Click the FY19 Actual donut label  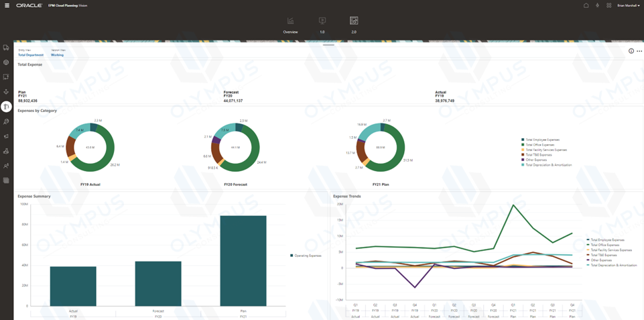pyautogui.click(x=90, y=184)
